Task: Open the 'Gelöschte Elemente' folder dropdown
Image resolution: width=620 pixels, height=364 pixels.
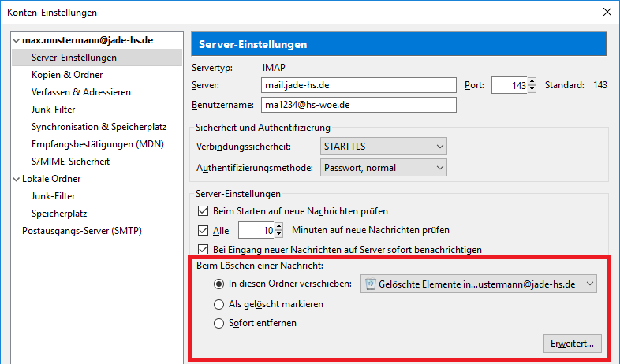Action: pos(479,284)
